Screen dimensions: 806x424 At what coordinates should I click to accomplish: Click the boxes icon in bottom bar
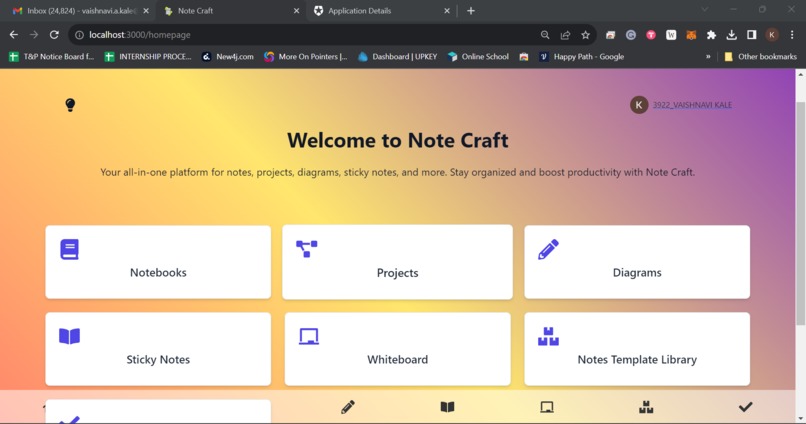646,407
